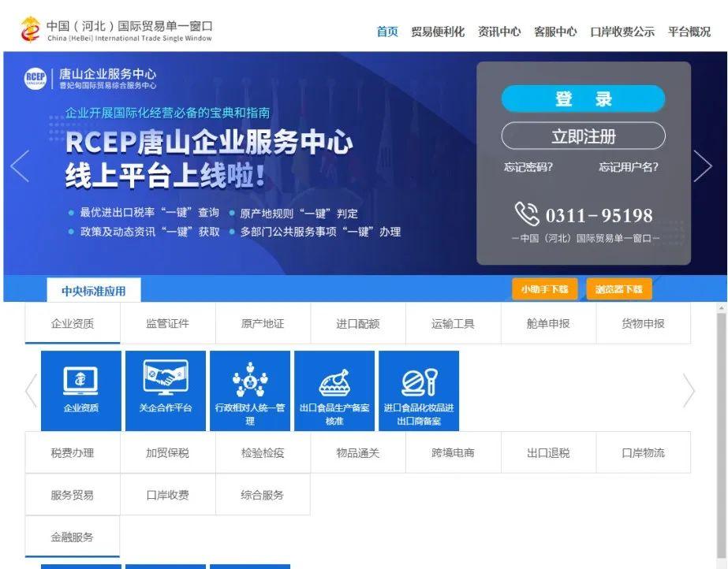This screenshot has height=569, width=728.
Task: Show the previous banner slide
Action: (x=20, y=165)
